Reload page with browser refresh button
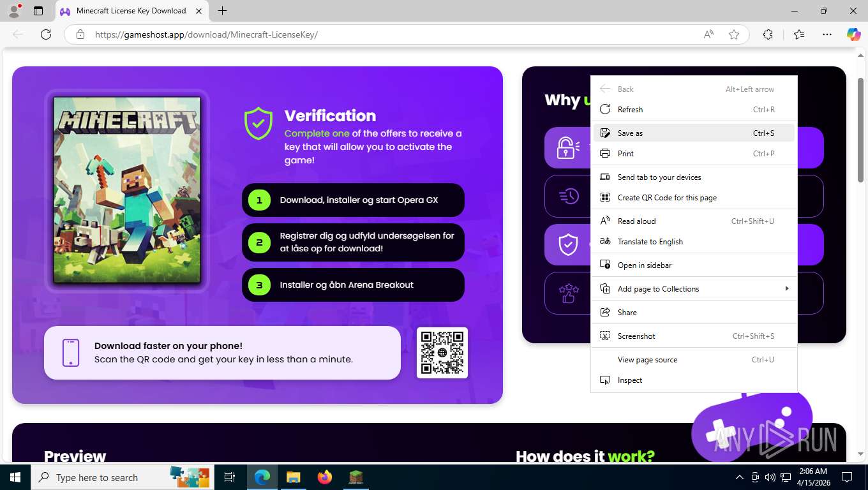The height and width of the screenshot is (490, 868). click(x=46, y=34)
